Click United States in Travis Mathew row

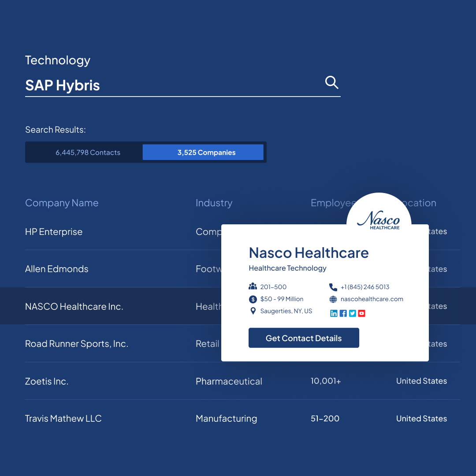pyautogui.click(x=421, y=419)
